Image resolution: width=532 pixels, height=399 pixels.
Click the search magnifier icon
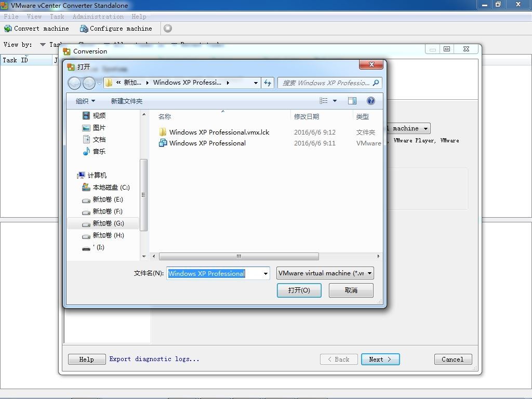click(x=376, y=83)
